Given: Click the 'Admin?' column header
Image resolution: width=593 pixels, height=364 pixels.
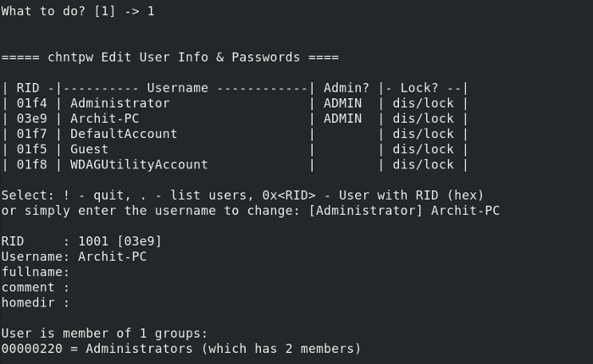Looking at the screenshot, I should coord(346,87).
